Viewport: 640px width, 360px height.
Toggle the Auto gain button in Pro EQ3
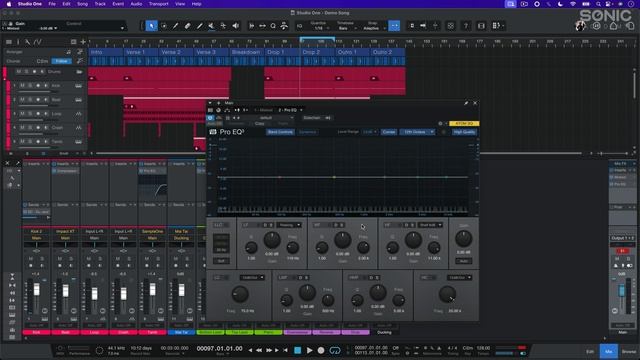463,261
